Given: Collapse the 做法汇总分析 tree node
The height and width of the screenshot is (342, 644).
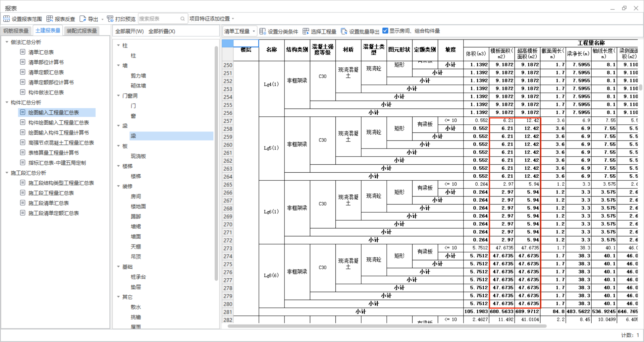Looking at the screenshot, I should pyautogui.click(x=7, y=42).
